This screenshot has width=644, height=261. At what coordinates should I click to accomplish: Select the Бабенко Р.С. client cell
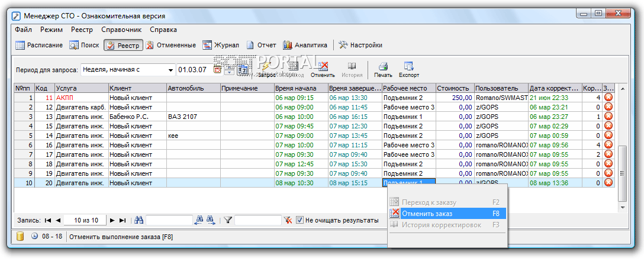click(137, 117)
